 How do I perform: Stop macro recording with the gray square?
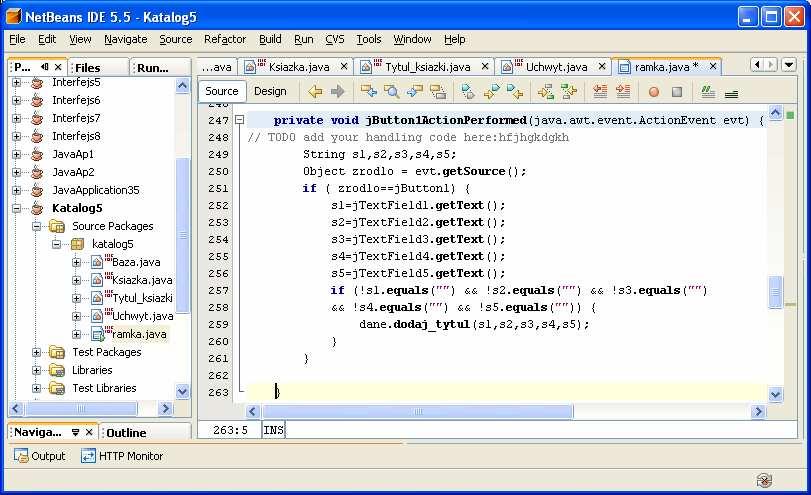coord(677,92)
